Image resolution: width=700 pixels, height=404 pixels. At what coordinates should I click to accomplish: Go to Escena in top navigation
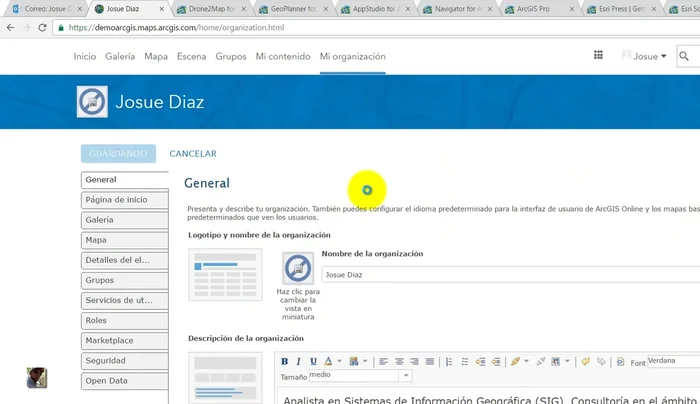click(x=192, y=56)
